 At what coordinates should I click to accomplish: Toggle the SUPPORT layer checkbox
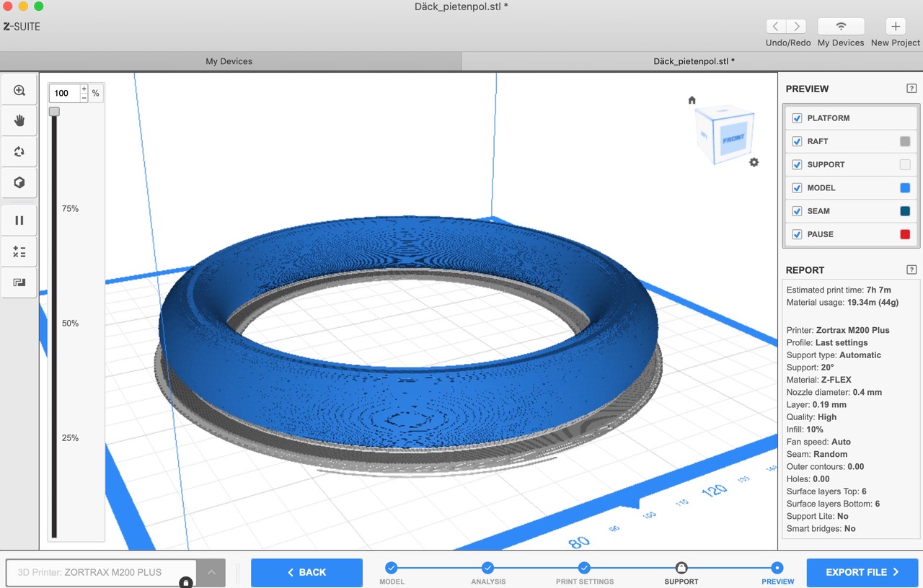click(x=797, y=164)
